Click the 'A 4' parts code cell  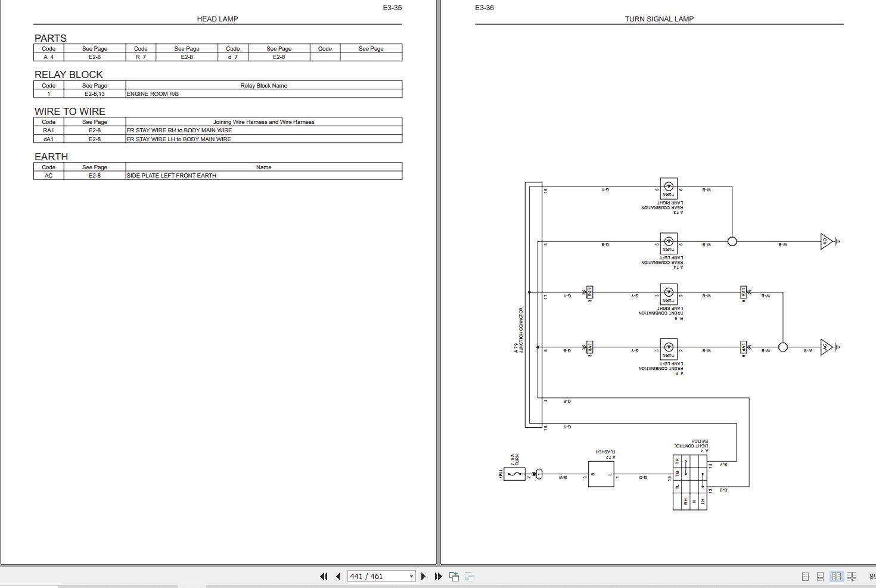coord(49,57)
